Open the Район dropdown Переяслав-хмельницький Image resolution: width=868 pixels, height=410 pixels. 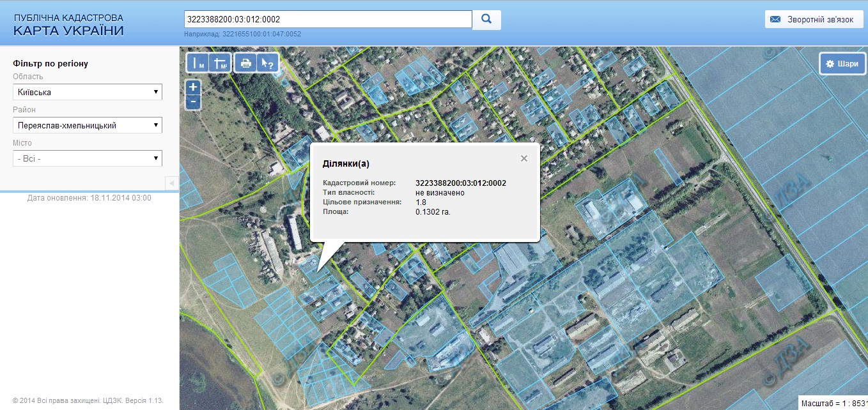pyautogui.click(x=88, y=125)
